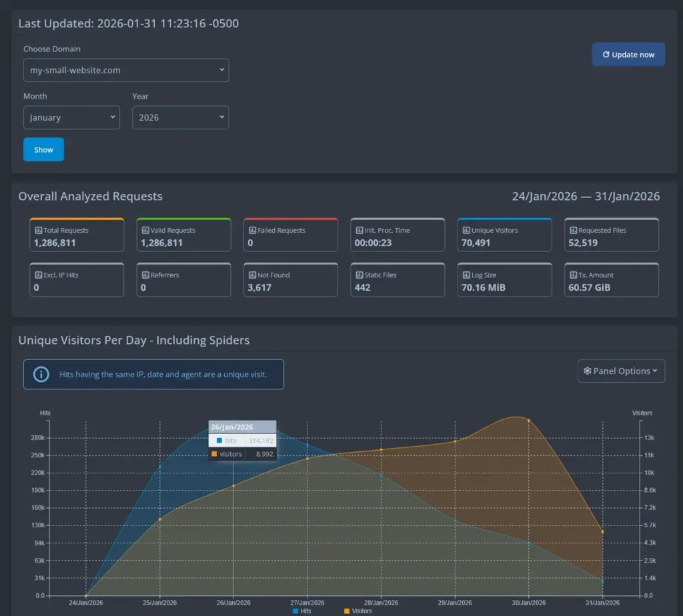Click the info icon beside unique visit note

(x=41, y=374)
